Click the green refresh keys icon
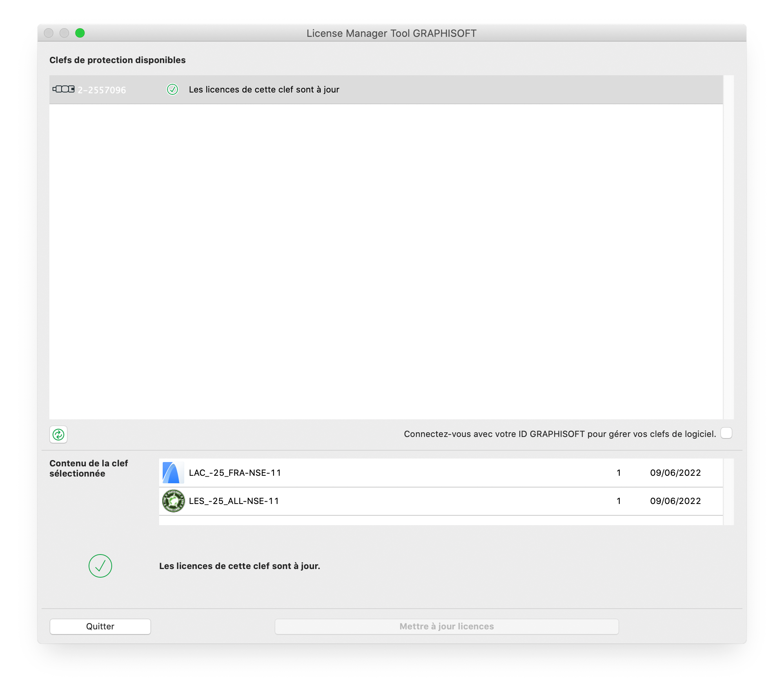The height and width of the screenshot is (696, 784). pyautogui.click(x=58, y=434)
